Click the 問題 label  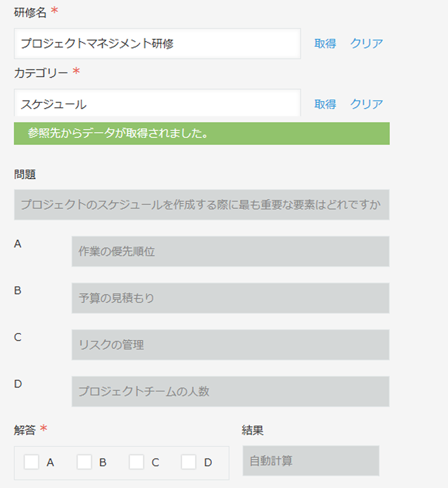click(x=25, y=174)
